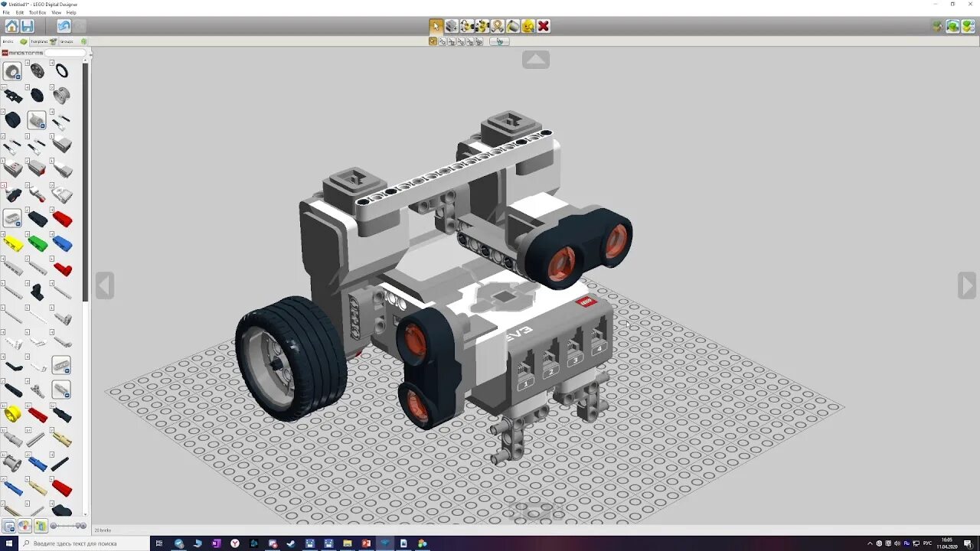Viewport: 980px width, 551px height.
Task: Pick the blue connector beside the green one
Action: tap(62, 243)
